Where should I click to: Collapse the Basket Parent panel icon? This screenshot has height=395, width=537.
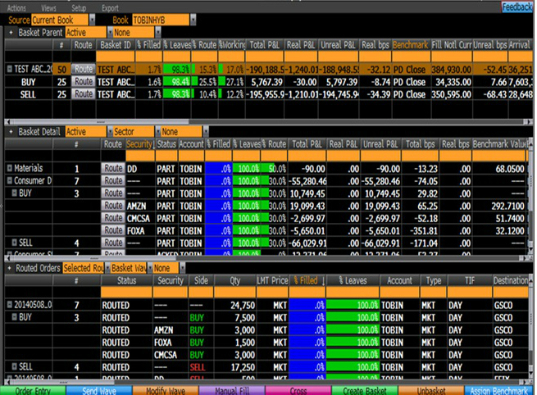pos(11,33)
